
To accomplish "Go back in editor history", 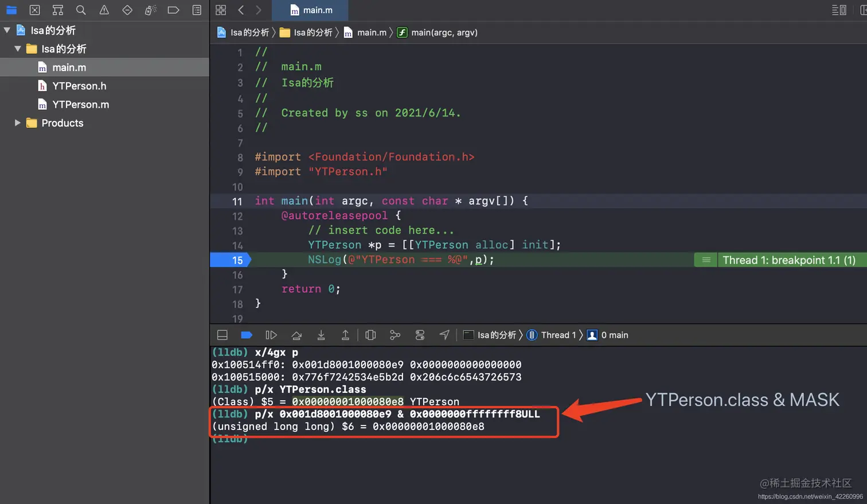I will pos(241,10).
